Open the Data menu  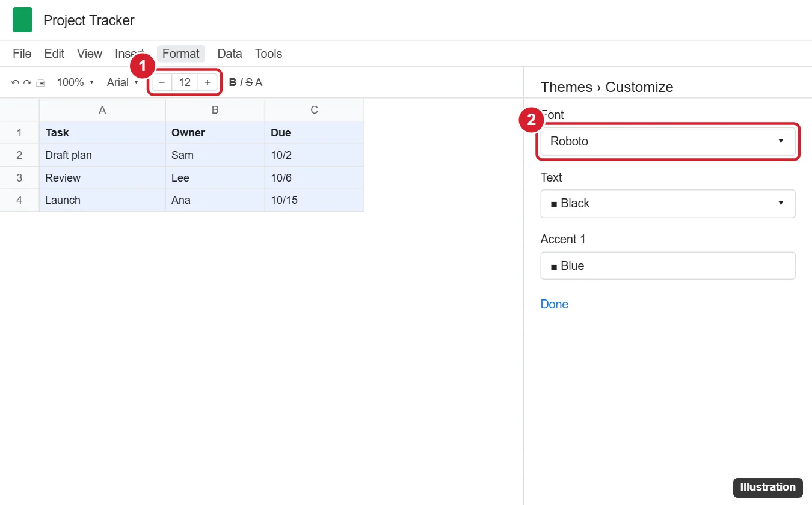(230, 54)
